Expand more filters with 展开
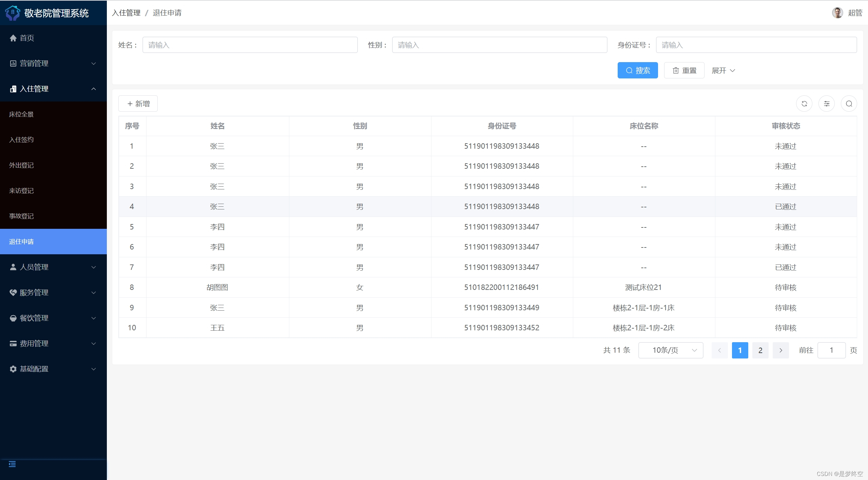 [724, 71]
